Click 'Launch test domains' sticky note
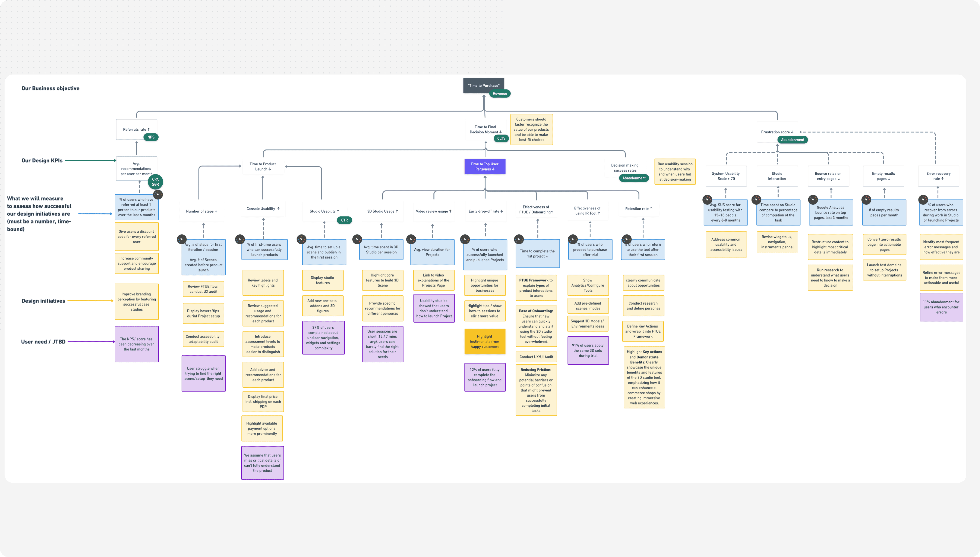 tap(884, 270)
